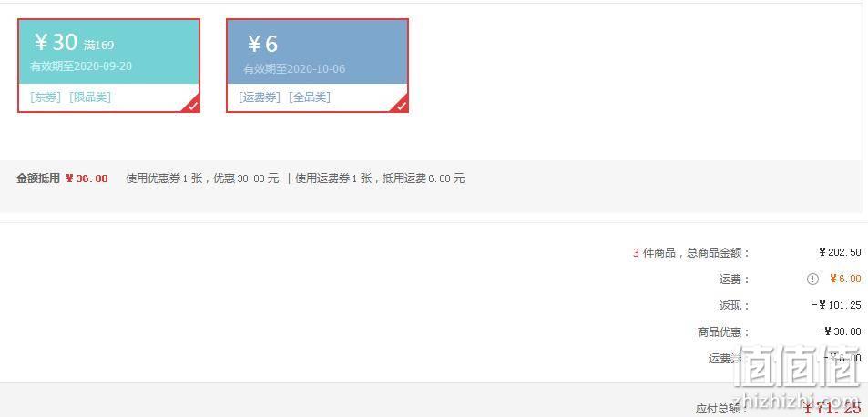This screenshot has height=417, width=868.
Task: Click the [运费券] tag
Action: pos(260,97)
